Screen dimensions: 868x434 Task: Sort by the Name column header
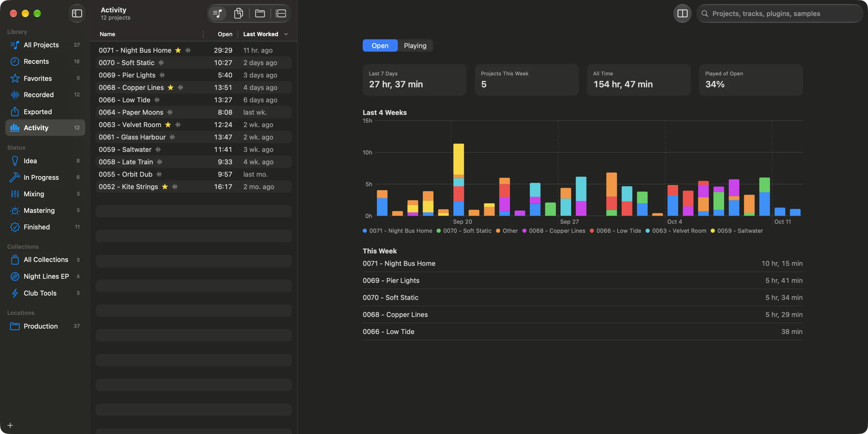(x=107, y=34)
